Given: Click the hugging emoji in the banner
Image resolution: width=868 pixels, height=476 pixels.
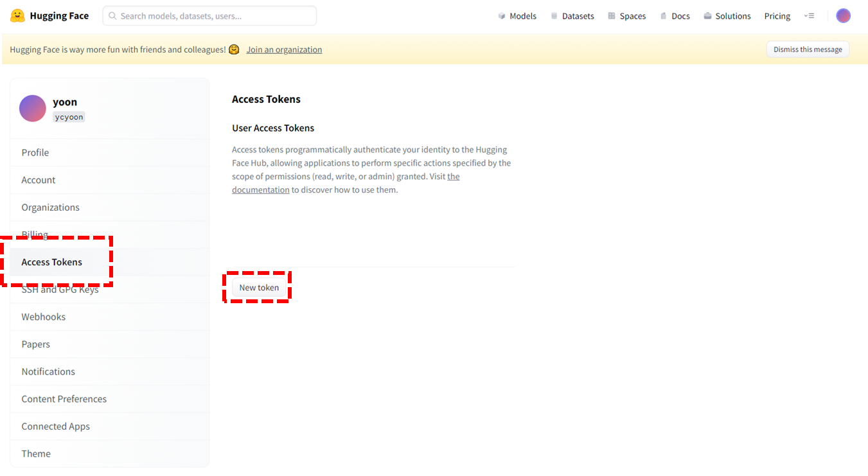Looking at the screenshot, I should click(234, 49).
